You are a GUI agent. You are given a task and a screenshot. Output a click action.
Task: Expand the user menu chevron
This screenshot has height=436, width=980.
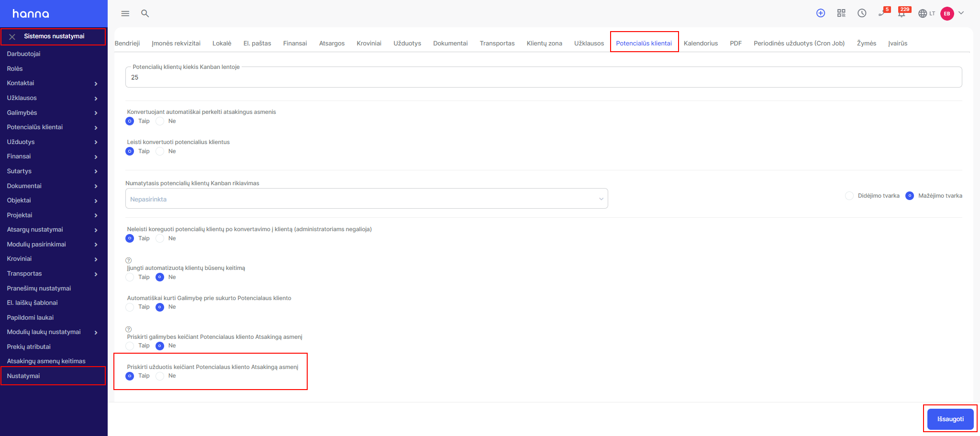click(961, 13)
